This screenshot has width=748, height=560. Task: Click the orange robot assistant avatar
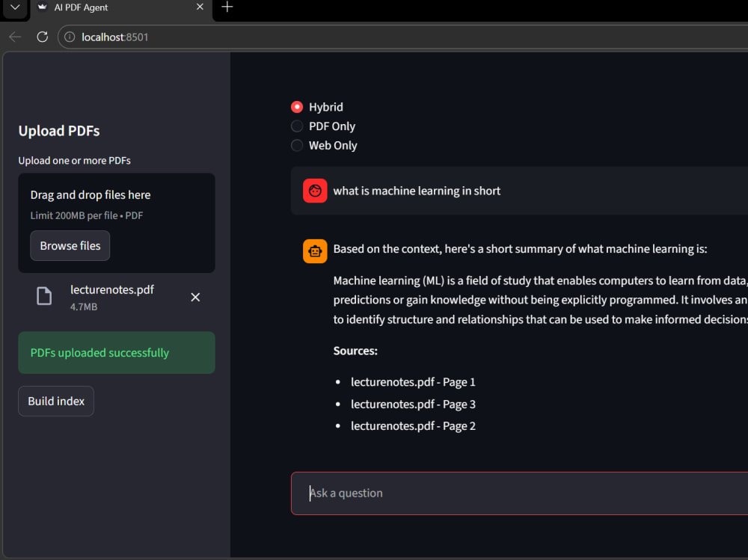[315, 251]
